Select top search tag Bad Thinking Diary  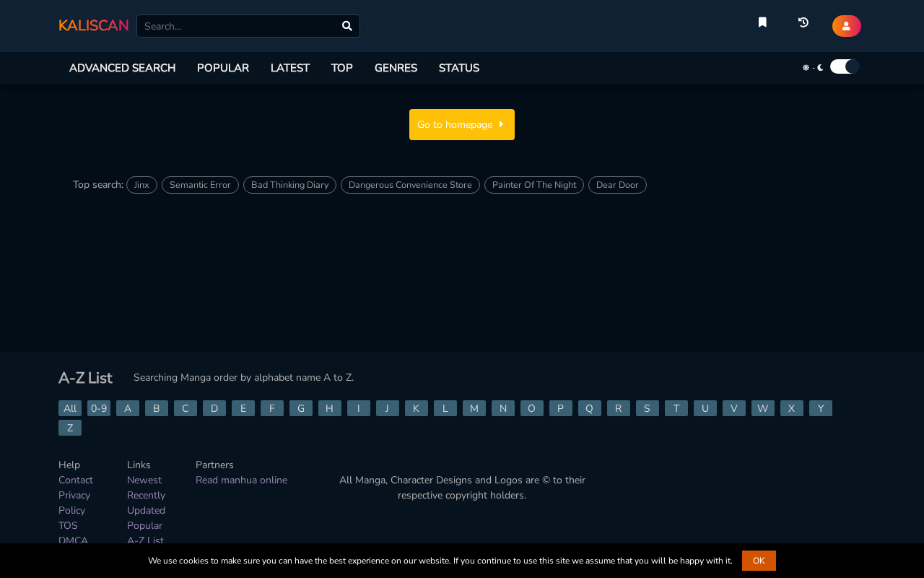coord(289,185)
